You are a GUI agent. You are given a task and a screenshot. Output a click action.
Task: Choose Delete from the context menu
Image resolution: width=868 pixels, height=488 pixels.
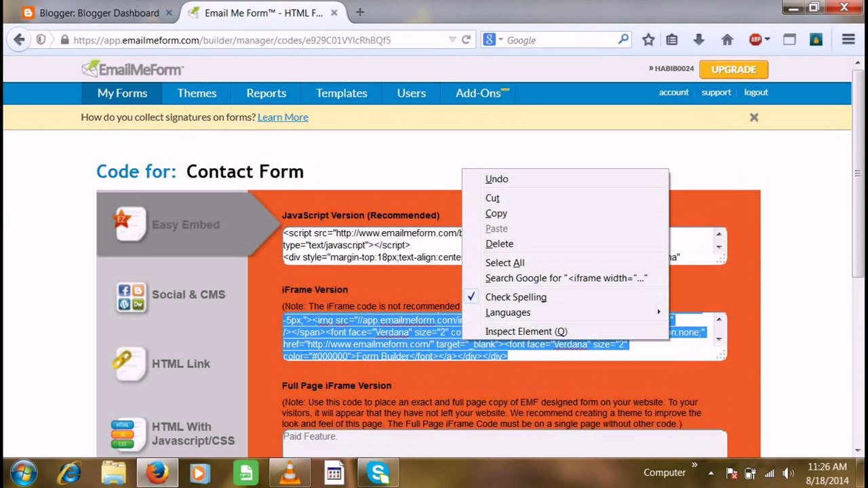pyautogui.click(x=566, y=244)
